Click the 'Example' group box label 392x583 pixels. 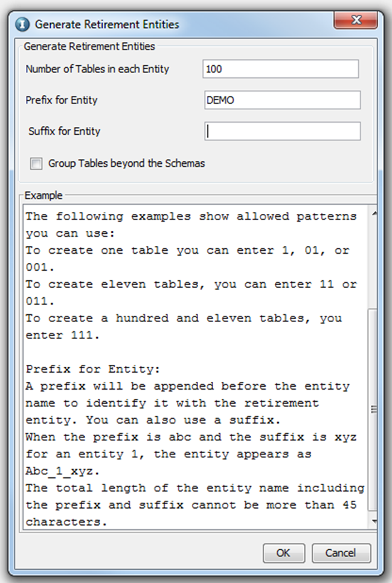coord(43,196)
